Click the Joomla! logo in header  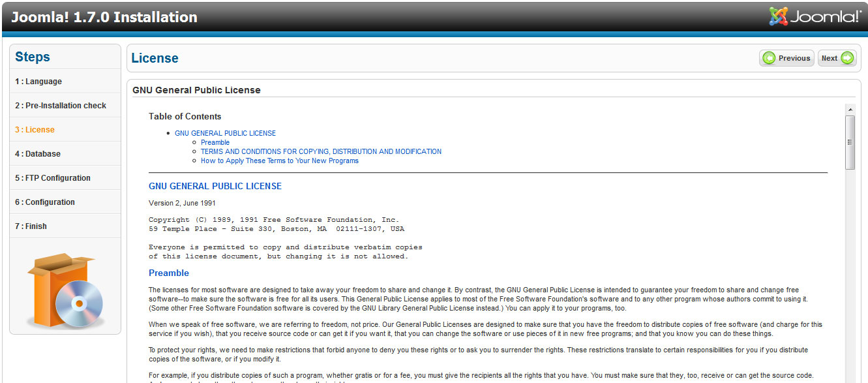[815, 16]
